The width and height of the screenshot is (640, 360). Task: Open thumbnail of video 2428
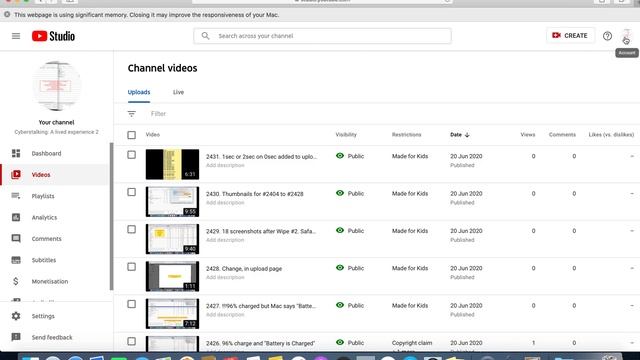[172, 276]
